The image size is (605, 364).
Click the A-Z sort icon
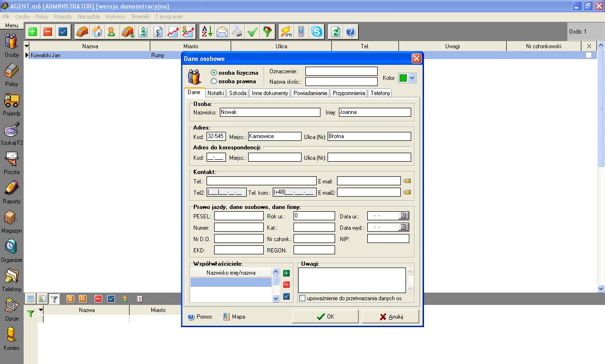tap(207, 32)
